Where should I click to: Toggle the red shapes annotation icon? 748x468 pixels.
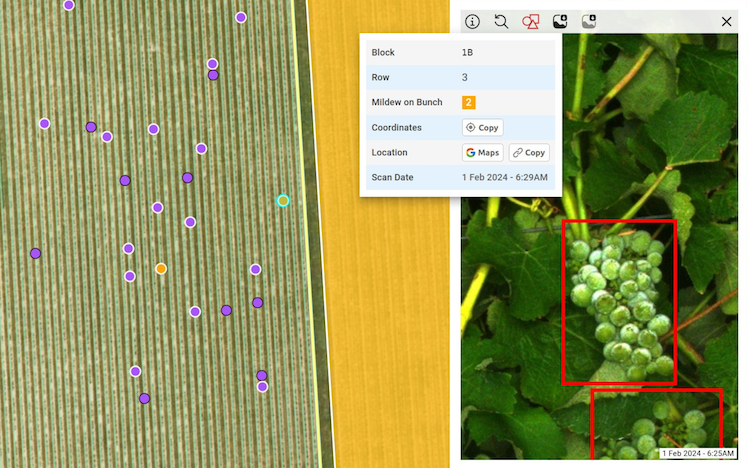pyautogui.click(x=530, y=21)
